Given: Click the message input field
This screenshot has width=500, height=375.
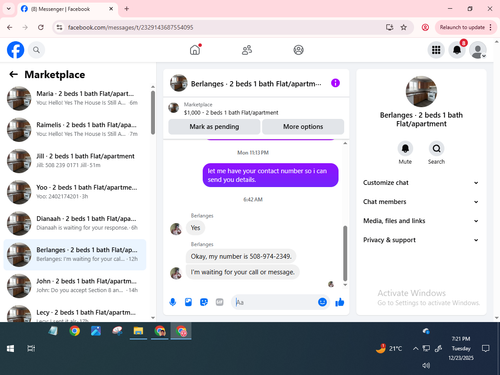Looking at the screenshot, I should [275, 302].
